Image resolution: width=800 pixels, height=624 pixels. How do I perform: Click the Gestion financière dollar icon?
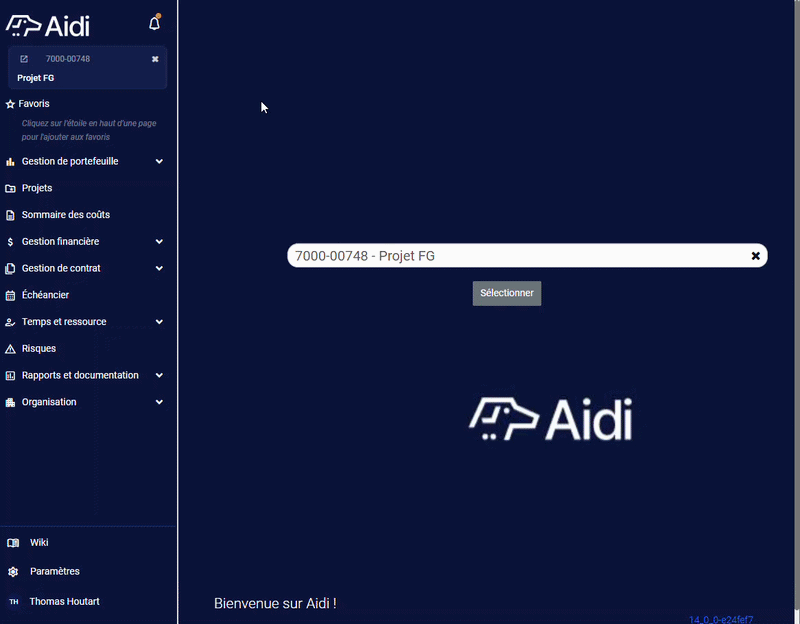coord(10,242)
